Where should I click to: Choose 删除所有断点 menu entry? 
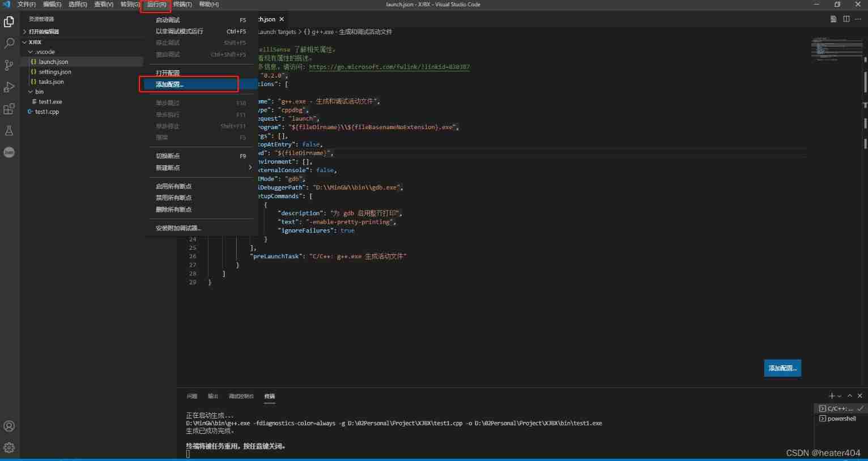click(x=200, y=210)
